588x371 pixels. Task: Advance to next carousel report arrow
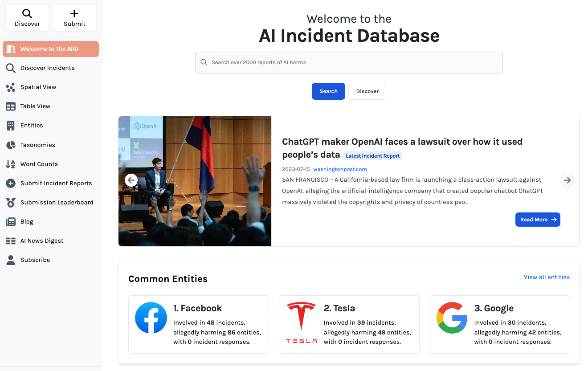567,180
